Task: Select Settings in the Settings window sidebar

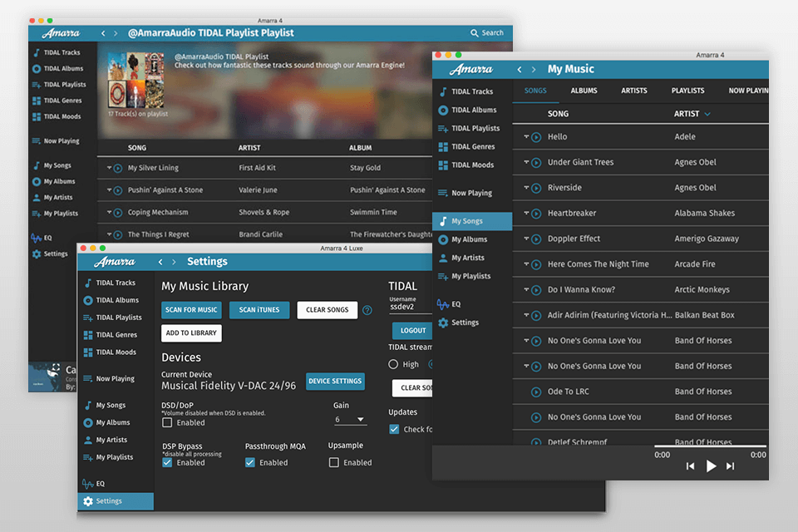Action: (x=116, y=501)
